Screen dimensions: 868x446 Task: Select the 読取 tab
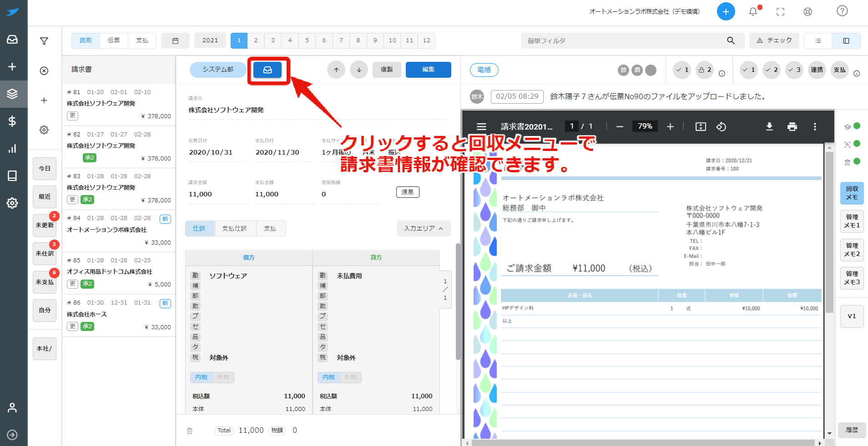(86, 40)
